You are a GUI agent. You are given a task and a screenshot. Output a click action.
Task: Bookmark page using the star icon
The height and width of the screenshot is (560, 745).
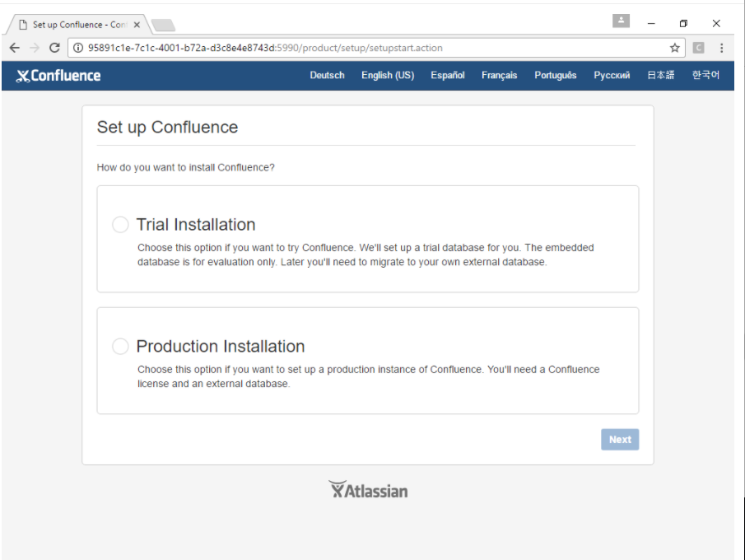[x=675, y=48]
